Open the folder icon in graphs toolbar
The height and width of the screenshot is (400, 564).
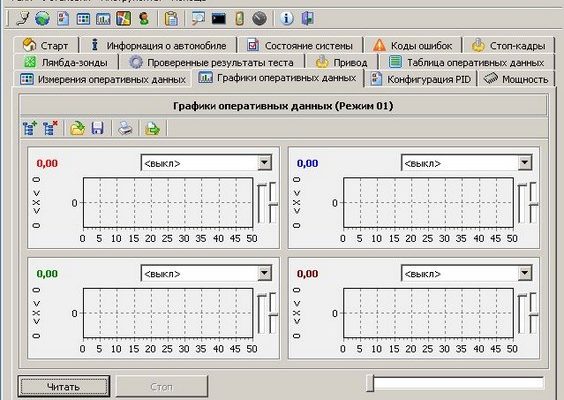point(77,128)
